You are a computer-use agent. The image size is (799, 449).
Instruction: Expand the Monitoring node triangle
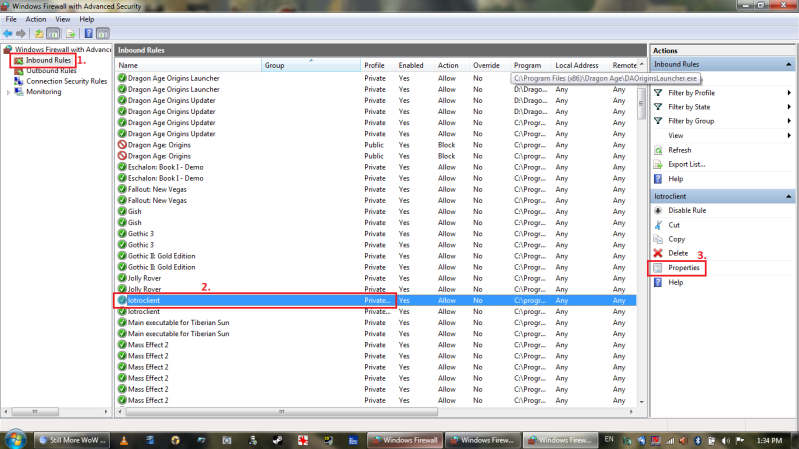8,92
